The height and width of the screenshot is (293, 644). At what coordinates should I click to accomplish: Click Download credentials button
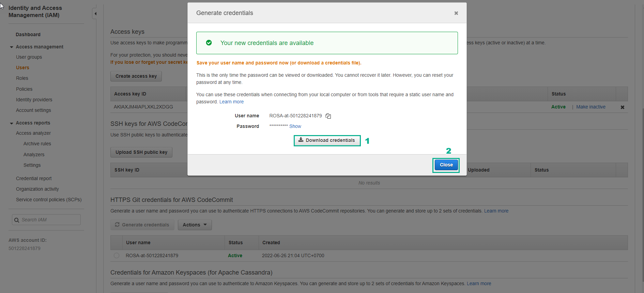327,141
